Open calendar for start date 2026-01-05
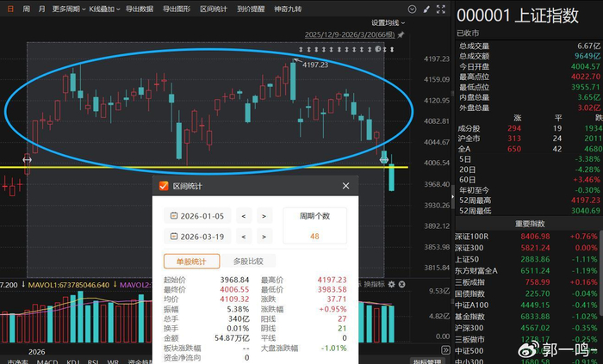Image resolution: width=603 pixels, height=364 pixels. tap(174, 216)
